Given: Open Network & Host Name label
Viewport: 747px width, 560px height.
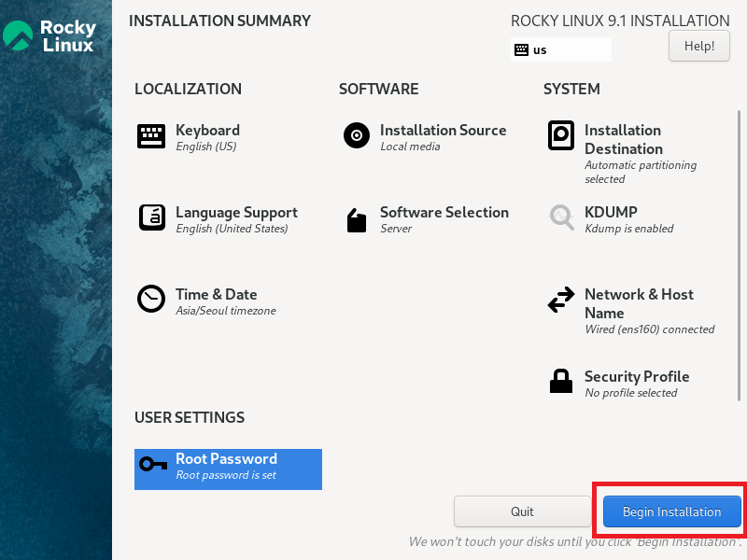Looking at the screenshot, I should click(639, 304).
